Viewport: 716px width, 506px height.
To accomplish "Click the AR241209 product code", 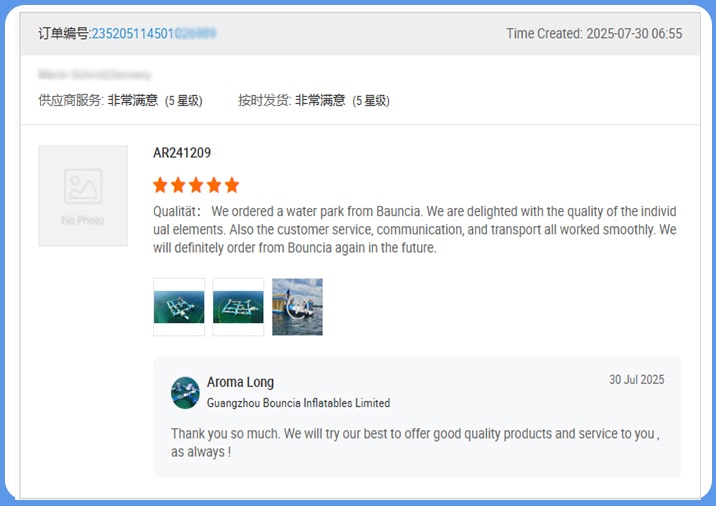I will (182, 153).
